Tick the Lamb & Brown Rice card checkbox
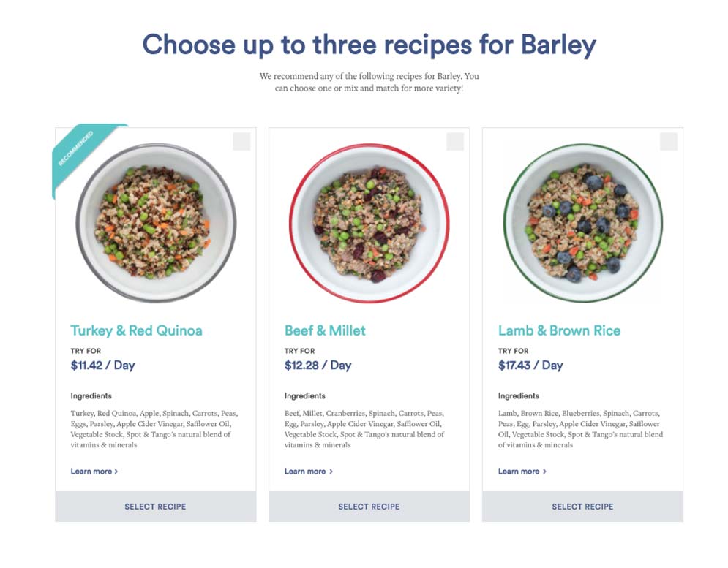 tap(669, 142)
